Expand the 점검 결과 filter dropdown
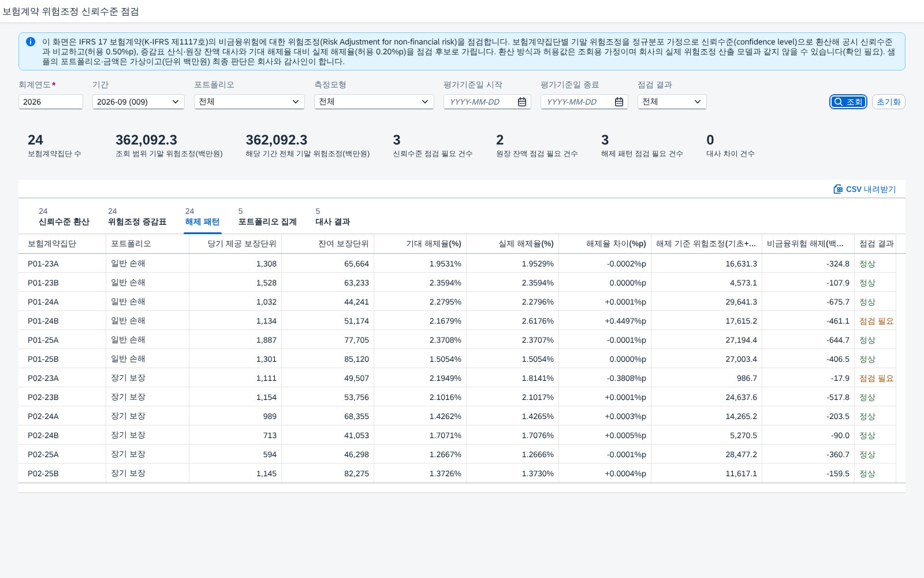Image resolution: width=924 pixels, height=578 pixels. (698, 102)
